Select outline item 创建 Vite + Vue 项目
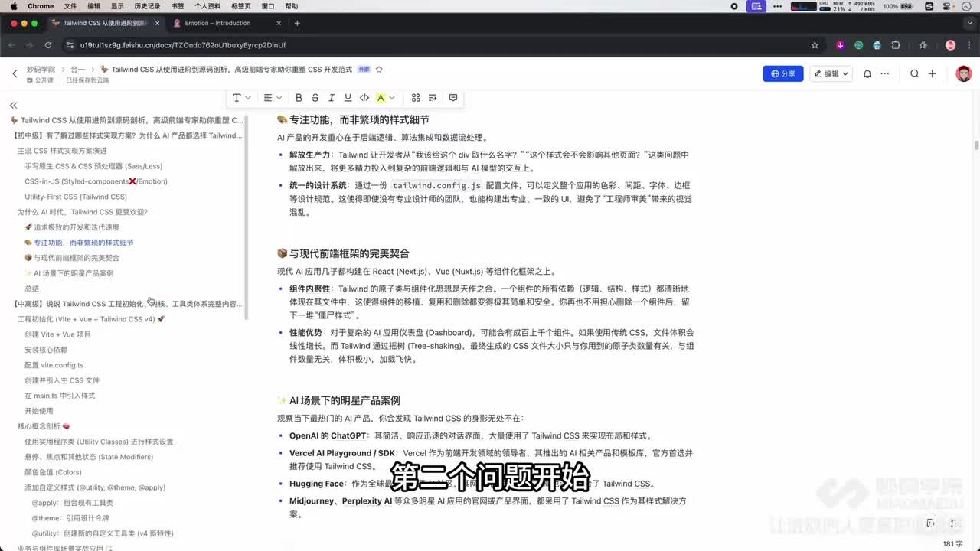The height and width of the screenshot is (551, 980). pyautogui.click(x=57, y=334)
